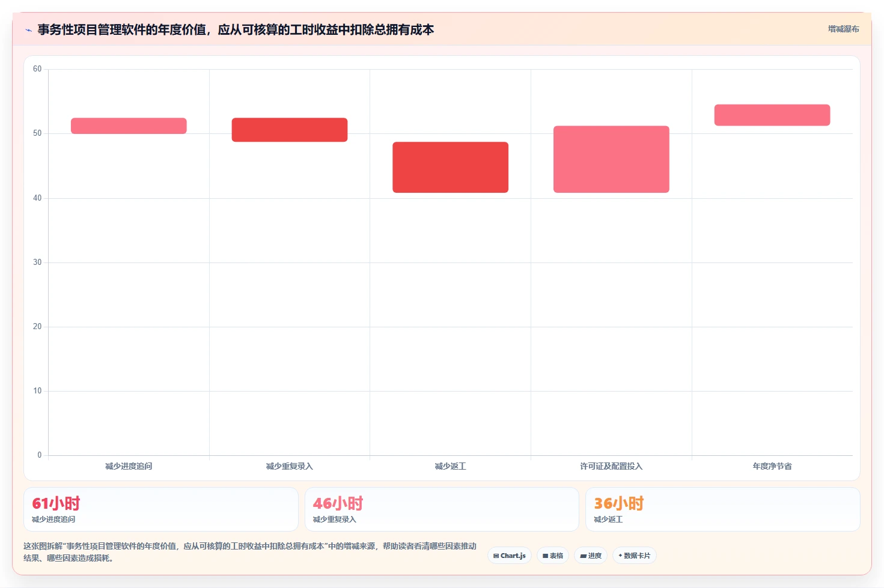The width and height of the screenshot is (884, 588).
Task: Click the chart title heading text
Action: point(236,29)
